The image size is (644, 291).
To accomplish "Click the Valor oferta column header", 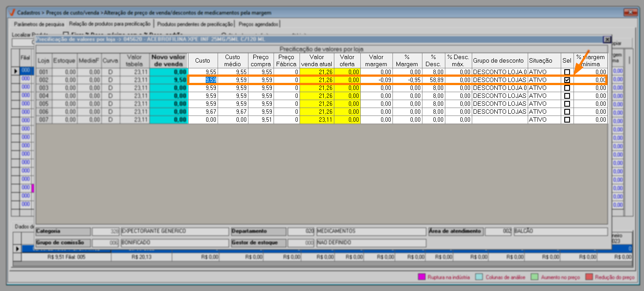I will tap(347, 60).
